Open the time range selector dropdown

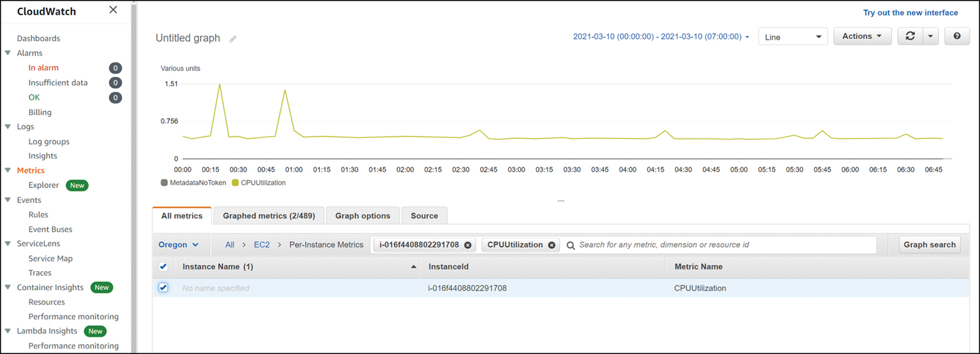(x=661, y=37)
